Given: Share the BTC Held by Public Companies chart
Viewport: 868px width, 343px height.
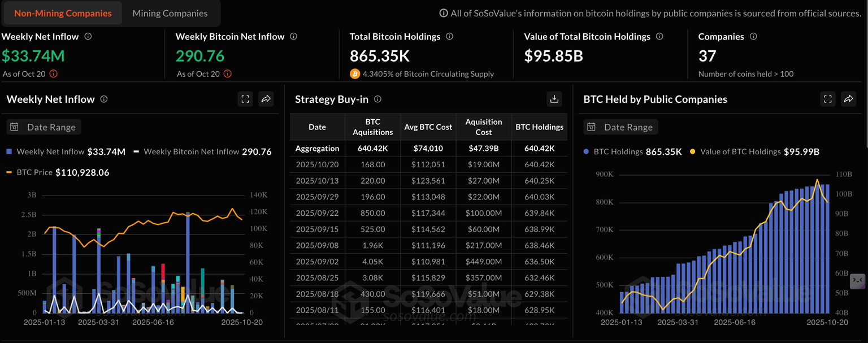Looking at the screenshot, I should coord(848,99).
